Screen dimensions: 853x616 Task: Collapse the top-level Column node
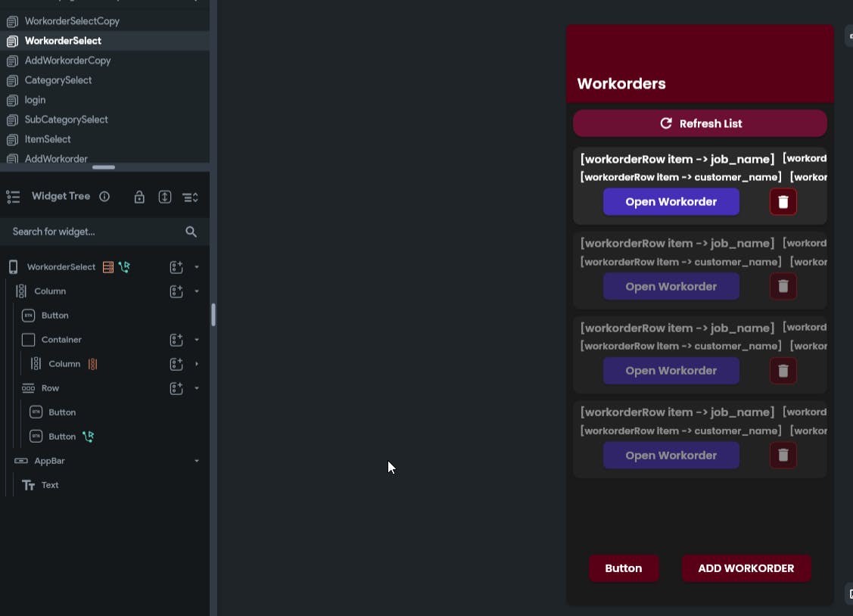(196, 291)
